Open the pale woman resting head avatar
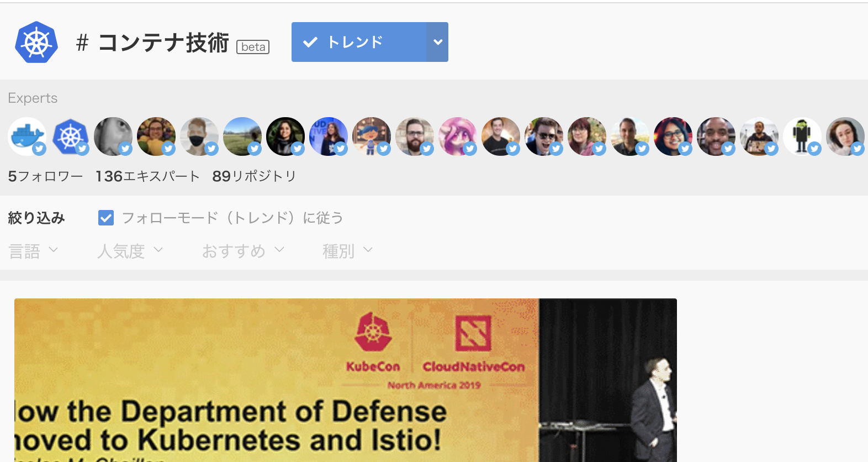 [845, 136]
